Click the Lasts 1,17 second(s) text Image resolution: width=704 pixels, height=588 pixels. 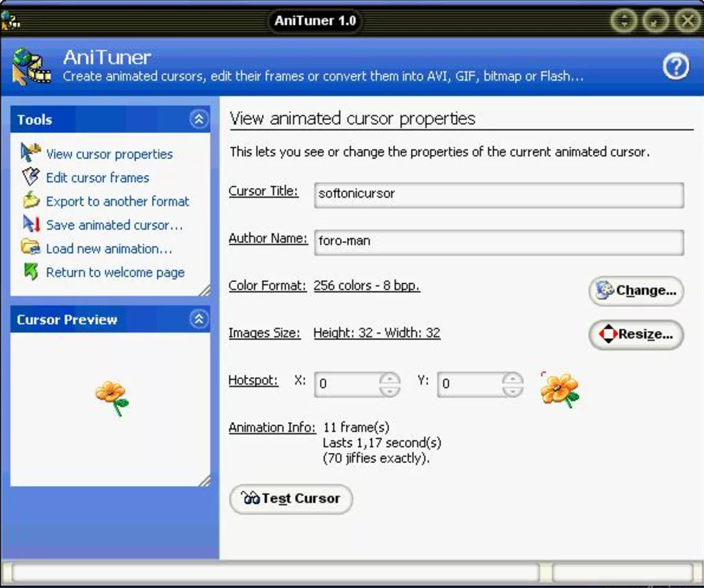[x=382, y=443]
